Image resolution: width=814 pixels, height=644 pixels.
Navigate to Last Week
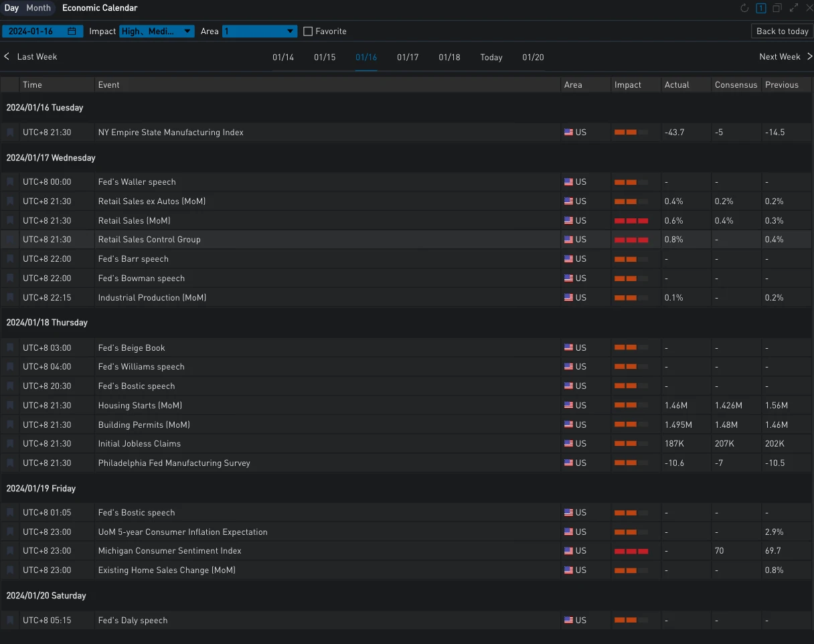[x=31, y=57]
